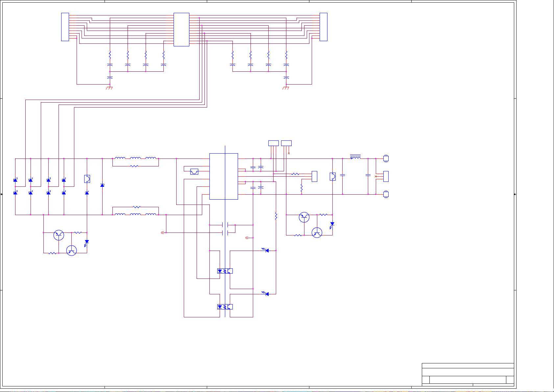This screenshot has width=554, height=392.
Task: Select the large converter block crossed by the isolation line
Action: [224, 176]
